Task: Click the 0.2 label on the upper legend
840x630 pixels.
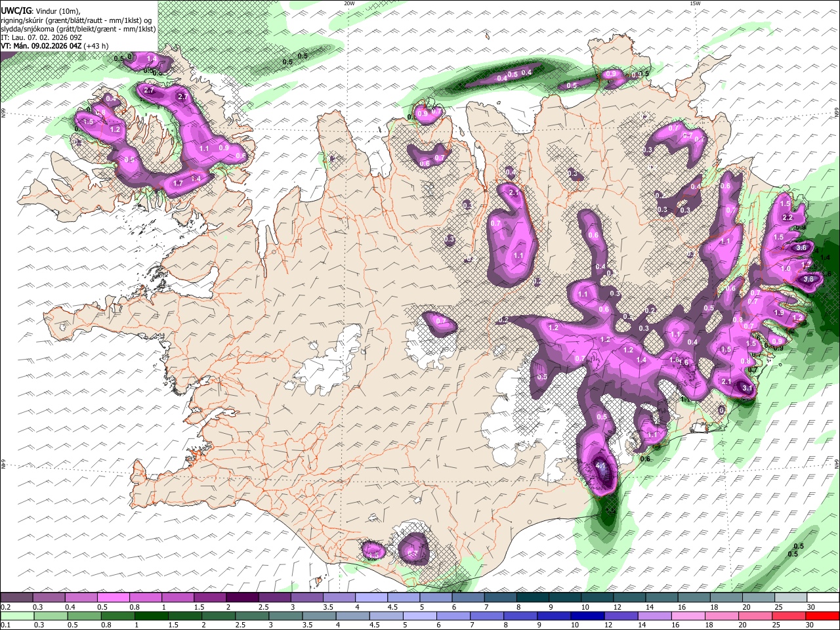Action: point(5,607)
